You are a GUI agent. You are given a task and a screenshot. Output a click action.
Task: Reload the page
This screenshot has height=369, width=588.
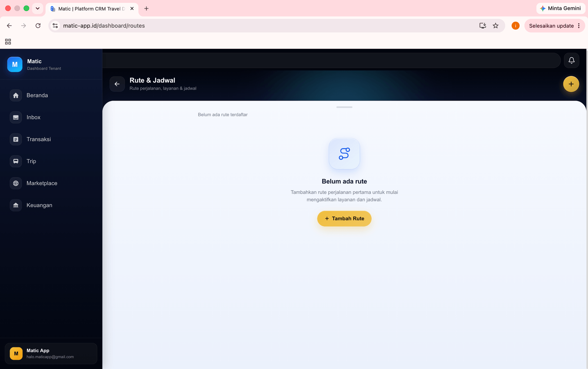(38, 26)
